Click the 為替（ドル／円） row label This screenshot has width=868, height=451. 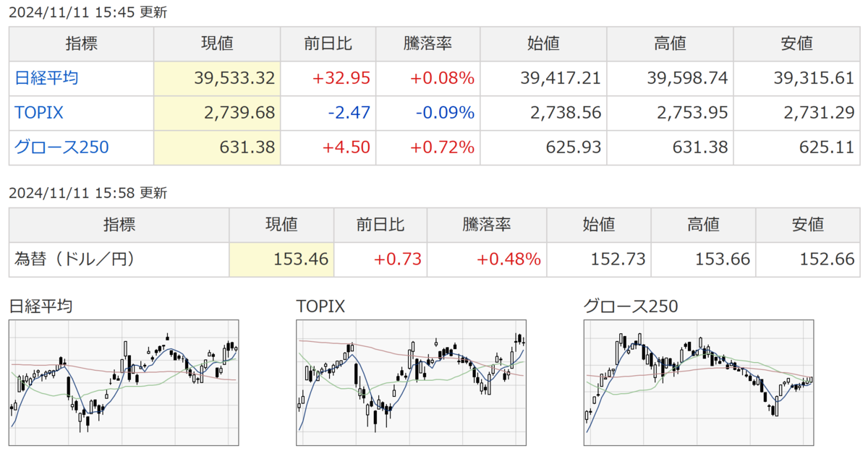pyautogui.click(x=75, y=259)
